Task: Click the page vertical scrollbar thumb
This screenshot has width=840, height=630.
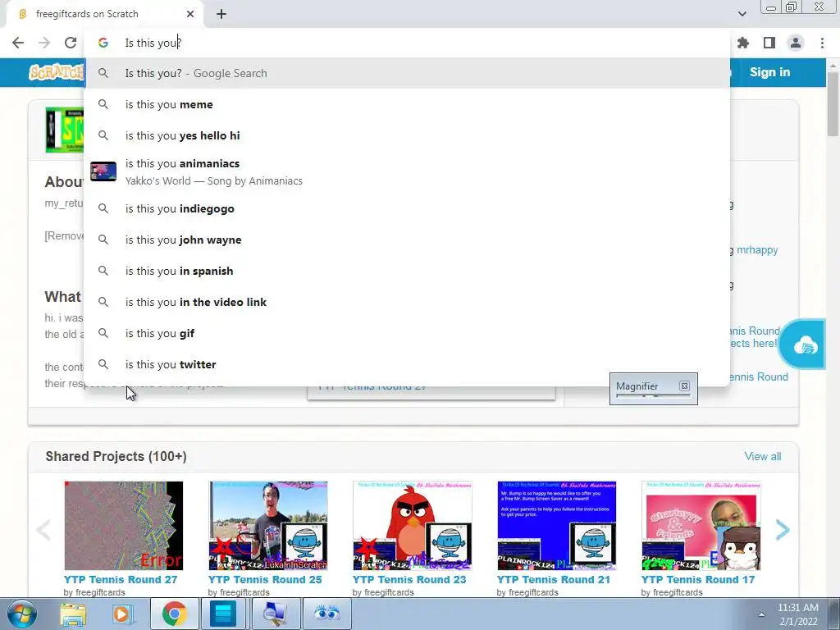Action: tap(833, 104)
